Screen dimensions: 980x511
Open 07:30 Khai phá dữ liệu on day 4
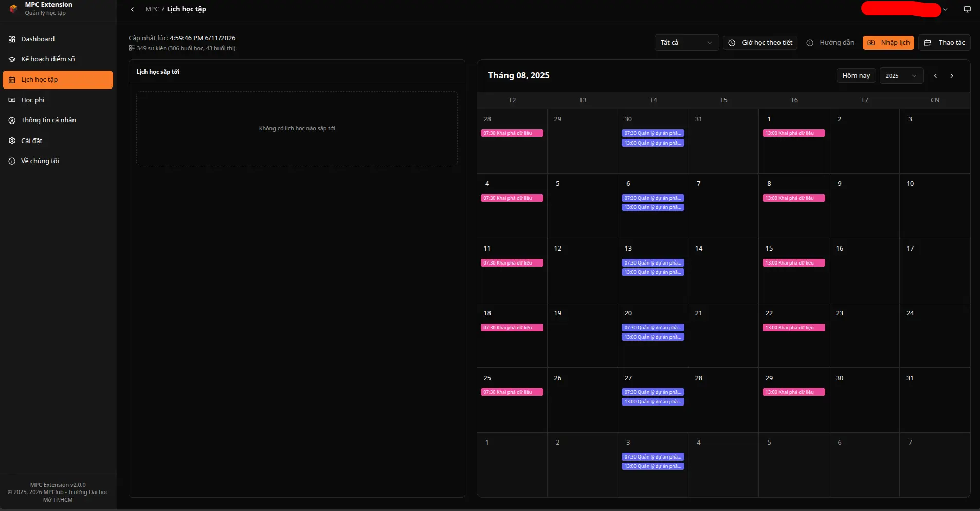[x=512, y=198]
